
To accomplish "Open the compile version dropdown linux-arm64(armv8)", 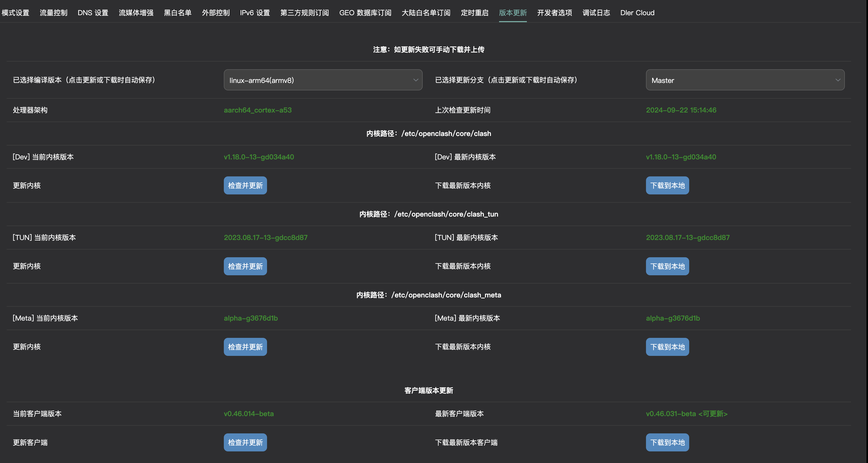I will coord(323,80).
